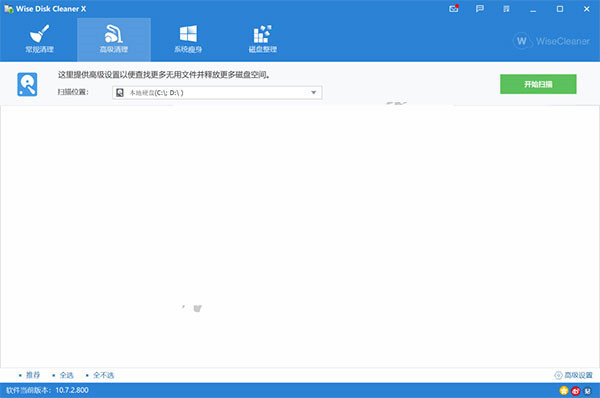The height and width of the screenshot is (398, 600).
Task: Select the 高级清理 vacuum tab
Action: [114, 39]
